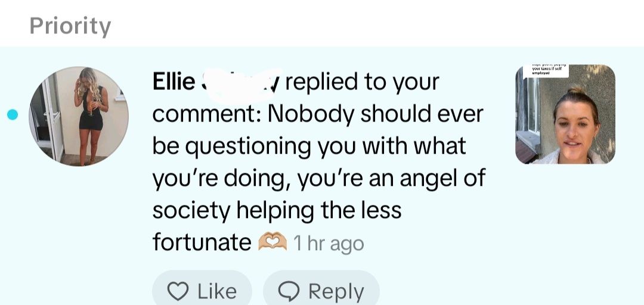Open the video thumbnail on the right
644x305 pixels.
point(565,114)
